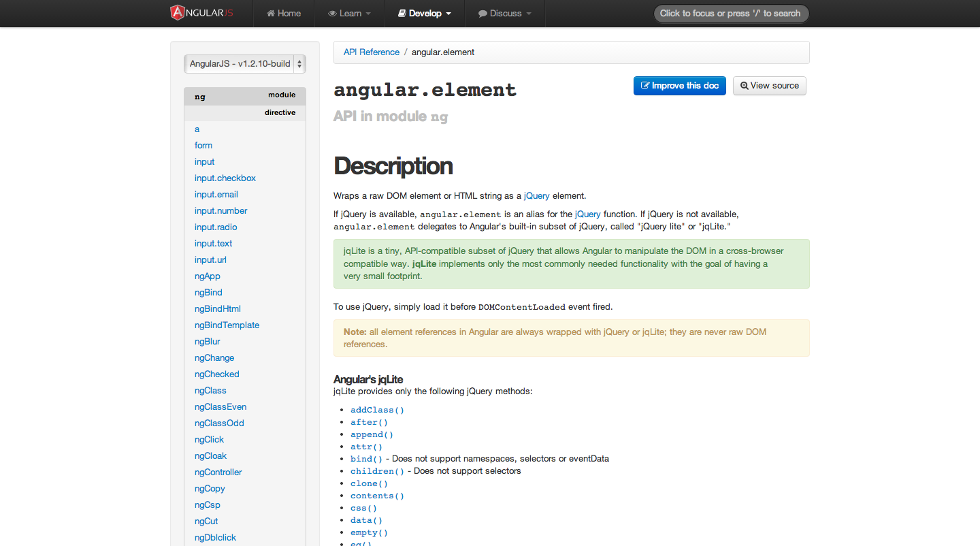Open ngChange in sidebar
Screen dimensions: 980x546
(x=214, y=358)
